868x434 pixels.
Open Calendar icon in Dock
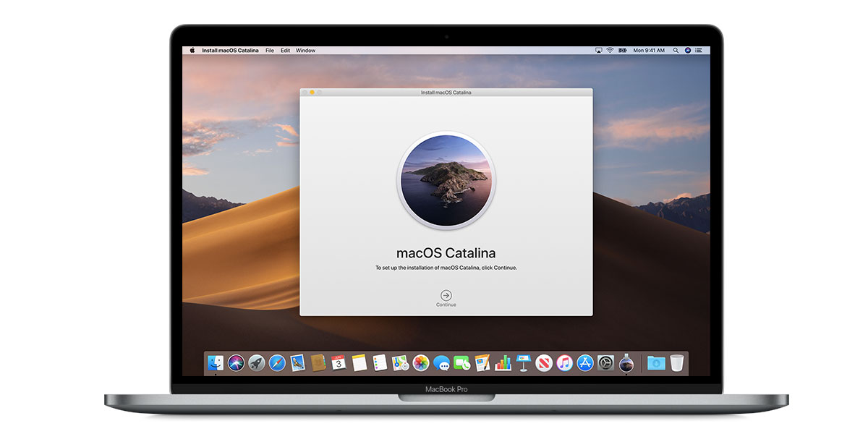tap(339, 362)
